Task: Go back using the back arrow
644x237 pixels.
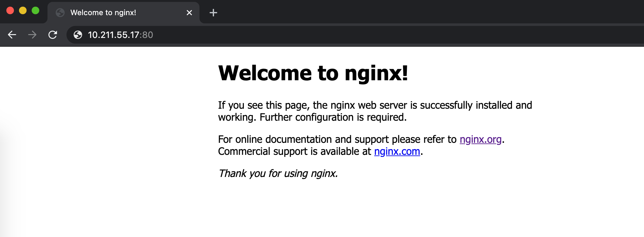Action: 12,35
